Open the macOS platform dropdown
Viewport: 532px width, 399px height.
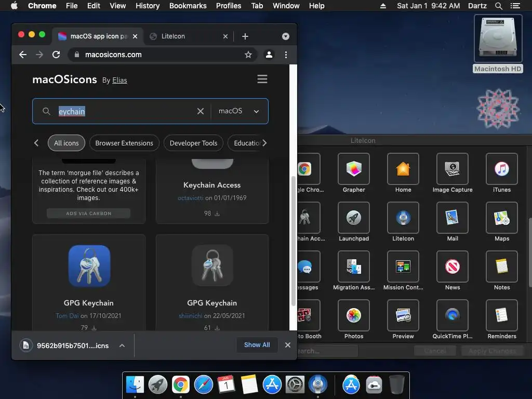(239, 111)
